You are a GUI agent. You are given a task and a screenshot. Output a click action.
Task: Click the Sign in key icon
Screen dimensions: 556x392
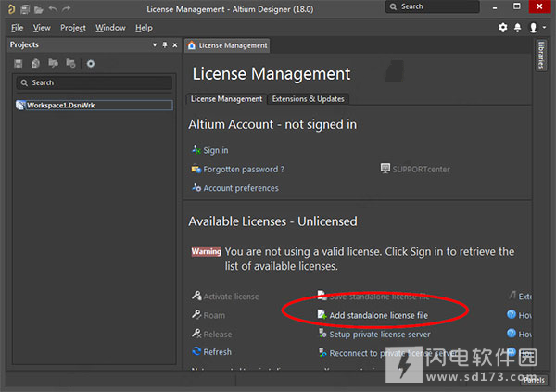pos(196,149)
